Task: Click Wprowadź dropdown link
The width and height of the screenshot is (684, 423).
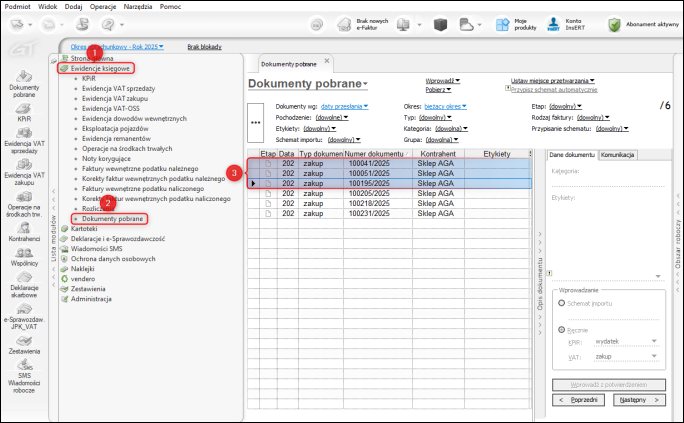Action: point(442,81)
